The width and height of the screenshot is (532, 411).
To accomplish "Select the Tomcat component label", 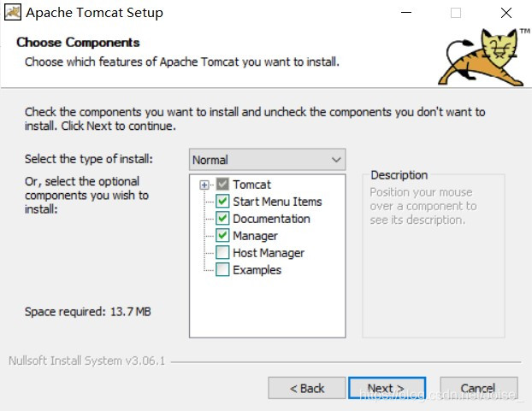I will click(x=251, y=185).
